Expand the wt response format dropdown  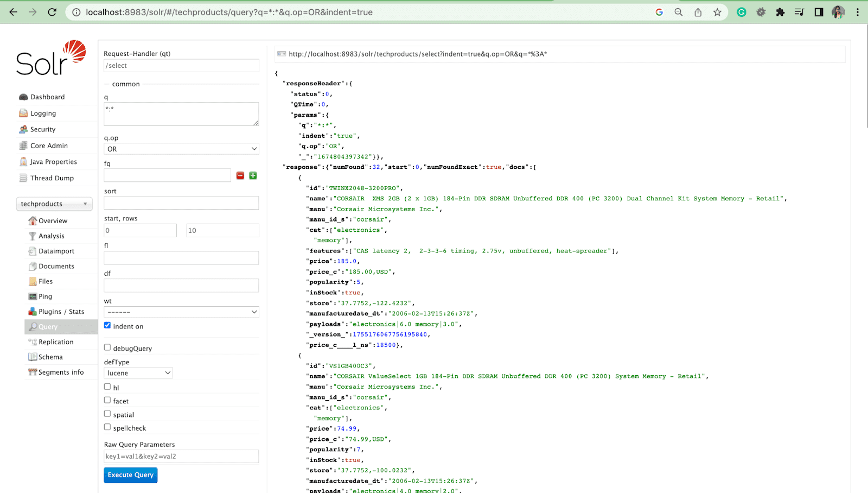pyautogui.click(x=181, y=312)
